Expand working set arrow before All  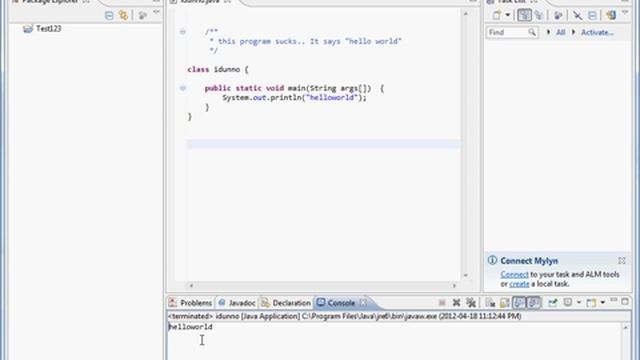[548, 32]
